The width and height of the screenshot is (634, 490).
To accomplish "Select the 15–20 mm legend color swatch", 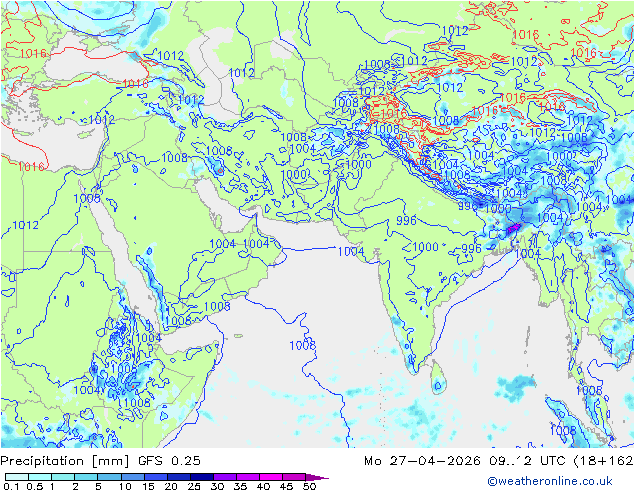I will coord(156,477).
